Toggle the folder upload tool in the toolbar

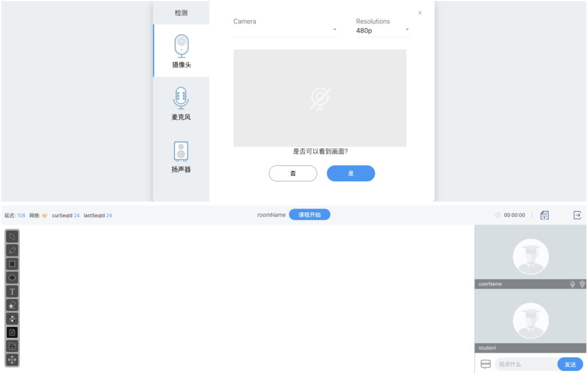point(11,346)
